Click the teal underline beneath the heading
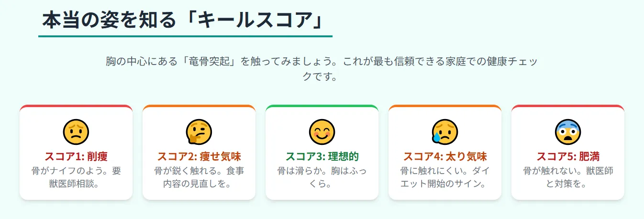The image size is (644, 219). [185, 36]
